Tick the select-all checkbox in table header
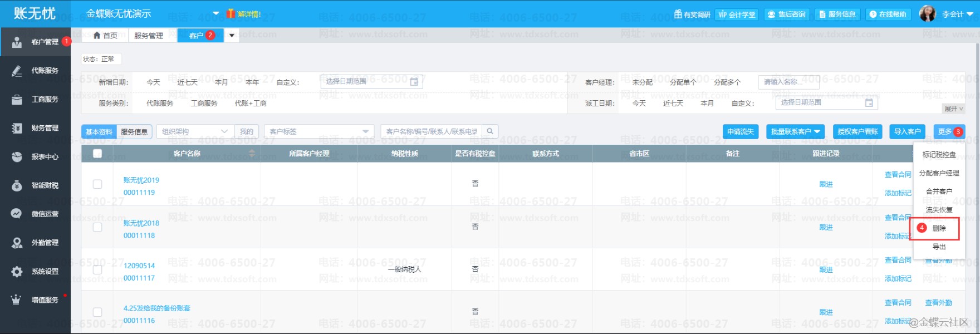The width and height of the screenshot is (980, 334). (97, 154)
